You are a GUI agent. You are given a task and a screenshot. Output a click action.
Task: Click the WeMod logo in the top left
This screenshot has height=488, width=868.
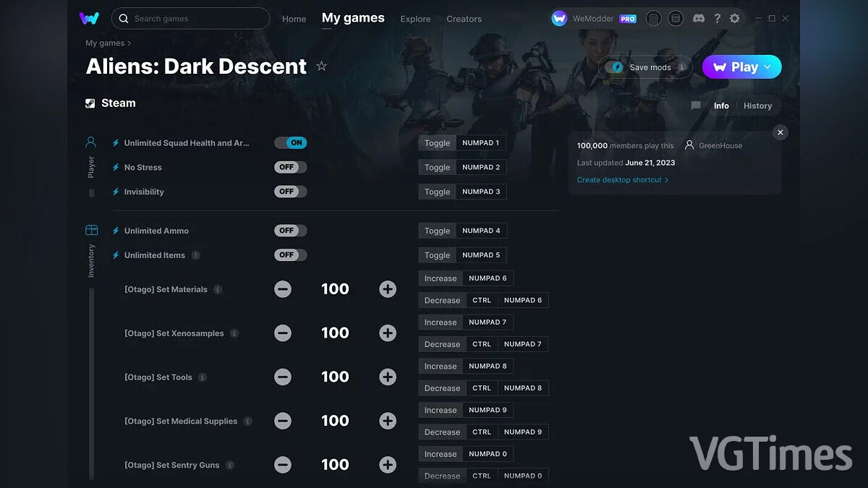tap(89, 18)
